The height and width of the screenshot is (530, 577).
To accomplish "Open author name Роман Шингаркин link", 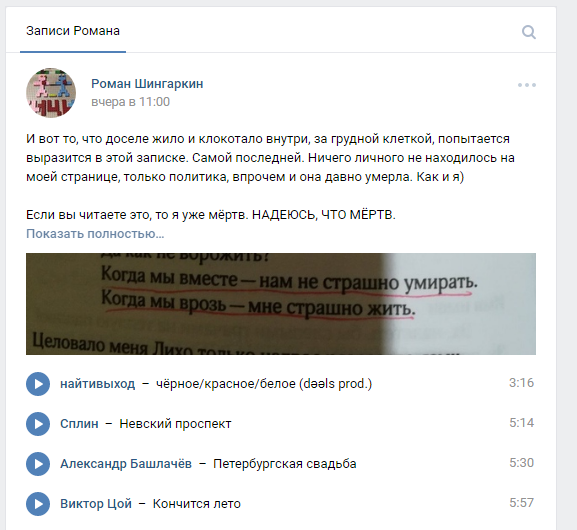I will coord(147,84).
